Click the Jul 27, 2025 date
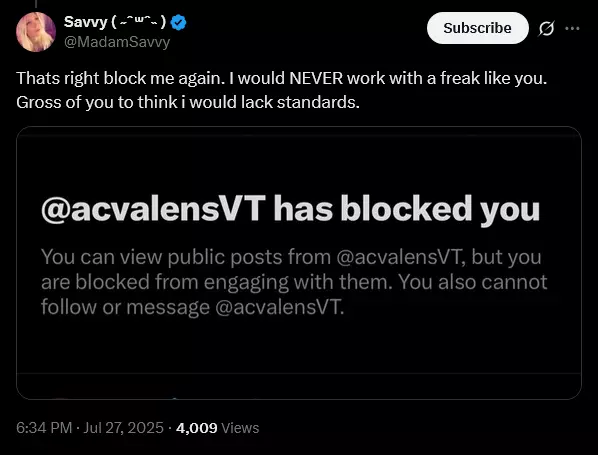The height and width of the screenshot is (455, 598). click(x=123, y=428)
